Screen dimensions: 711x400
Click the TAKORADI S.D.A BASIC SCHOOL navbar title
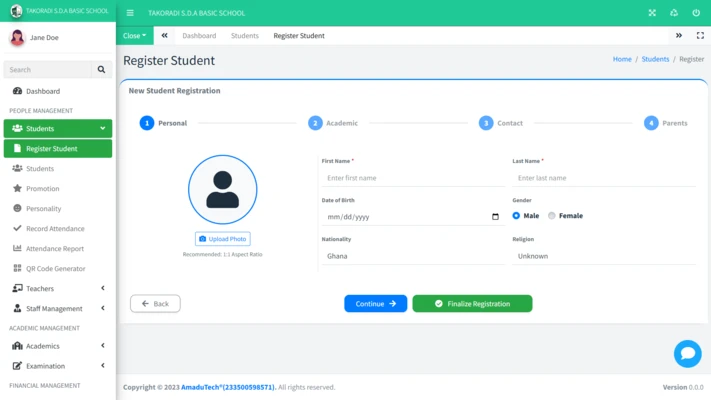click(x=196, y=13)
